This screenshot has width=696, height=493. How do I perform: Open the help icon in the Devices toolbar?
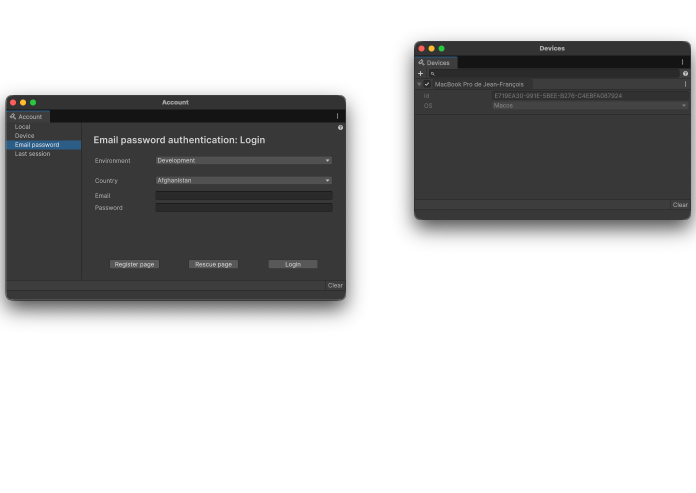[685, 73]
